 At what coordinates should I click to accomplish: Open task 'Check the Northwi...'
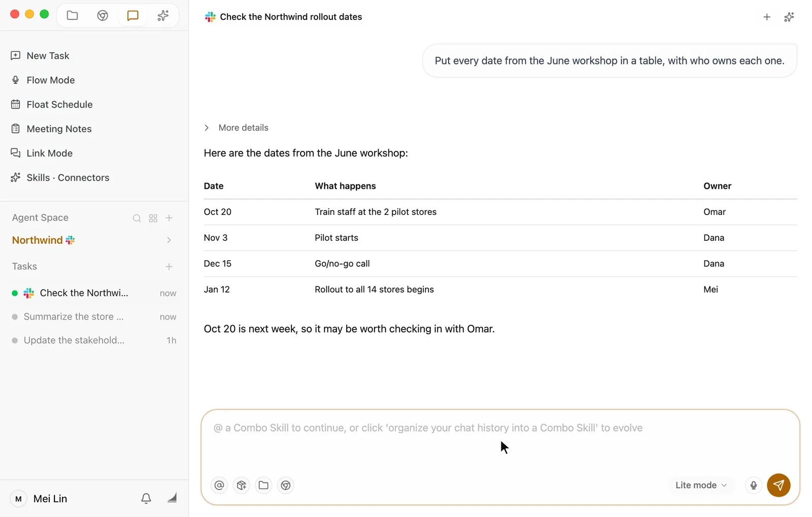click(x=94, y=293)
